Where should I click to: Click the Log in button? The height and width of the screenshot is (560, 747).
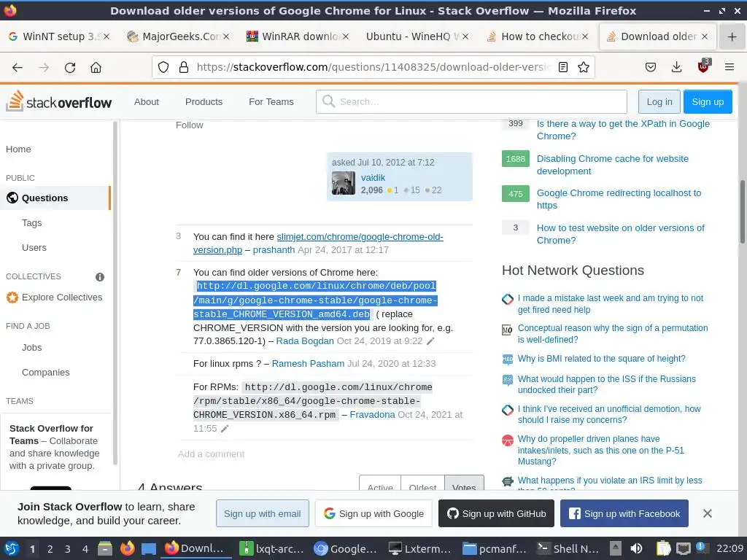[x=659, y=102]
